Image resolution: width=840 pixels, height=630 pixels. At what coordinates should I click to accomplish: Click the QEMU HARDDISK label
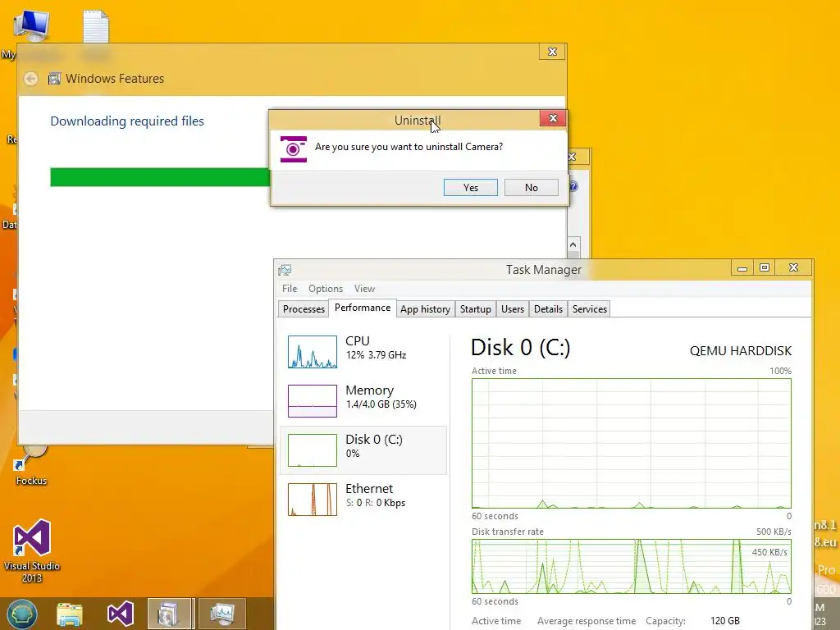(741, 351)
